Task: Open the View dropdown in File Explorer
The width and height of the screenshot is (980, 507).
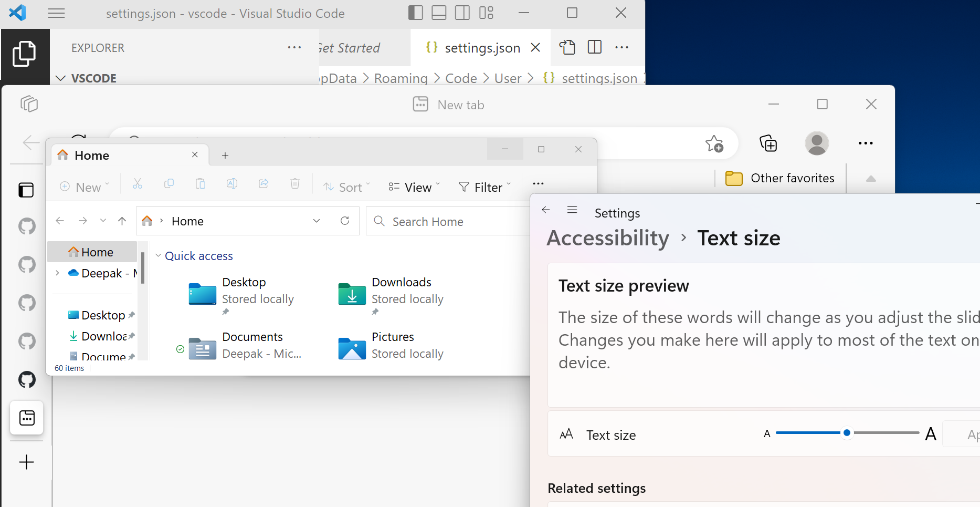Action: (414, 187)
